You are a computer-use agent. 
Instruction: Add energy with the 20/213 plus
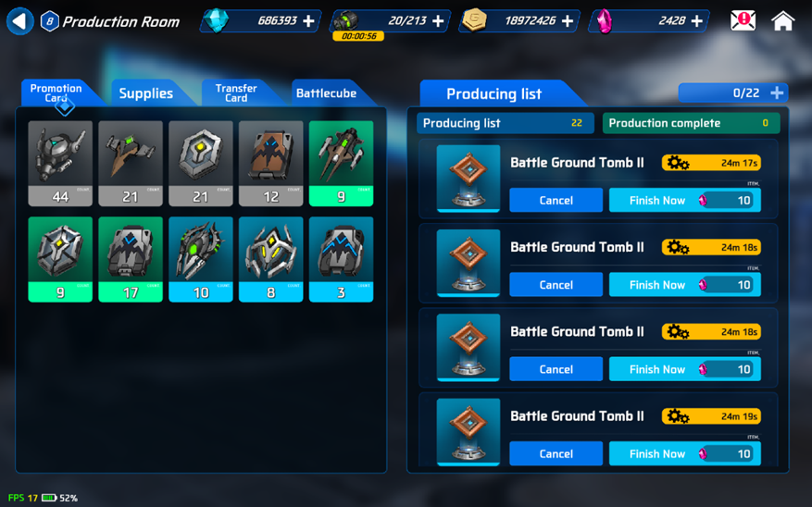[x=438, y=20]
